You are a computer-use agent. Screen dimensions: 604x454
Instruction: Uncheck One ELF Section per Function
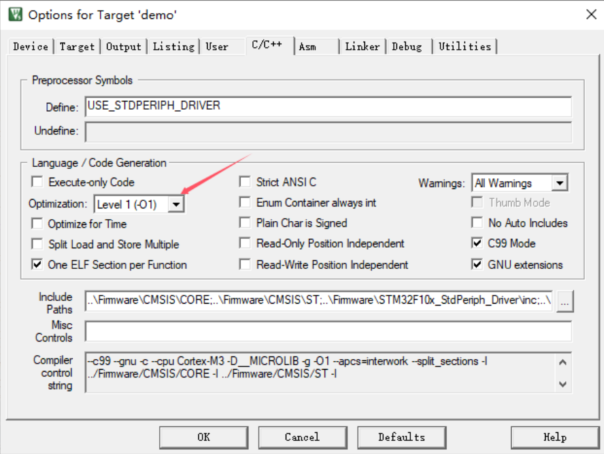[x=39, y=265]
